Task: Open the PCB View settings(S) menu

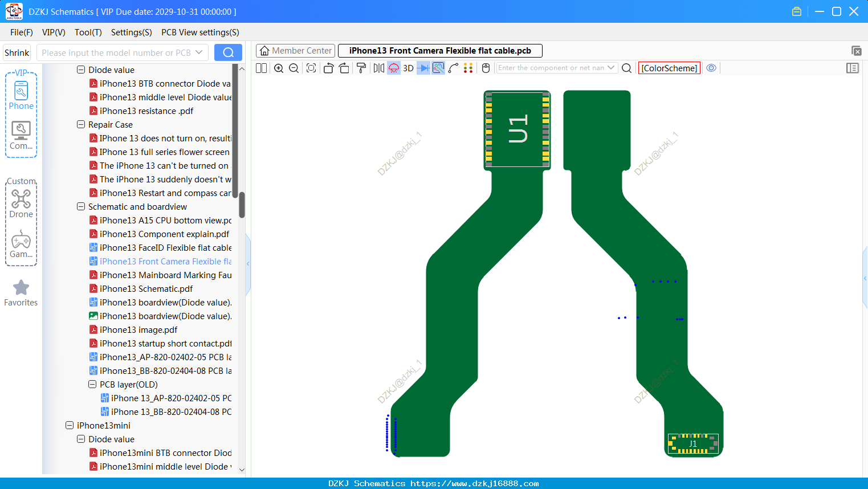Action: click(200, 32)
